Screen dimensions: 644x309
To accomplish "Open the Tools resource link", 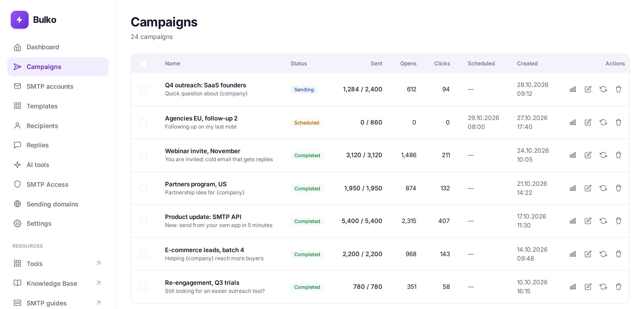I will coord(58,263).
